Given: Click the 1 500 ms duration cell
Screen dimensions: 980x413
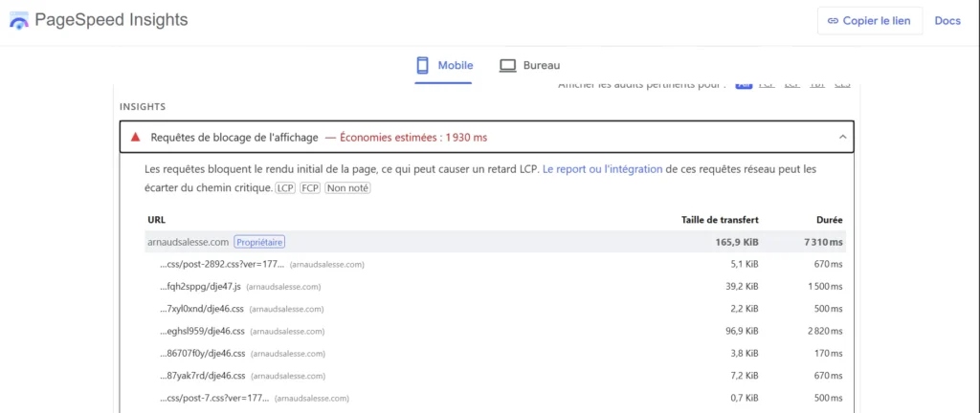Looking at the screenshot, I should pos(825,287).
